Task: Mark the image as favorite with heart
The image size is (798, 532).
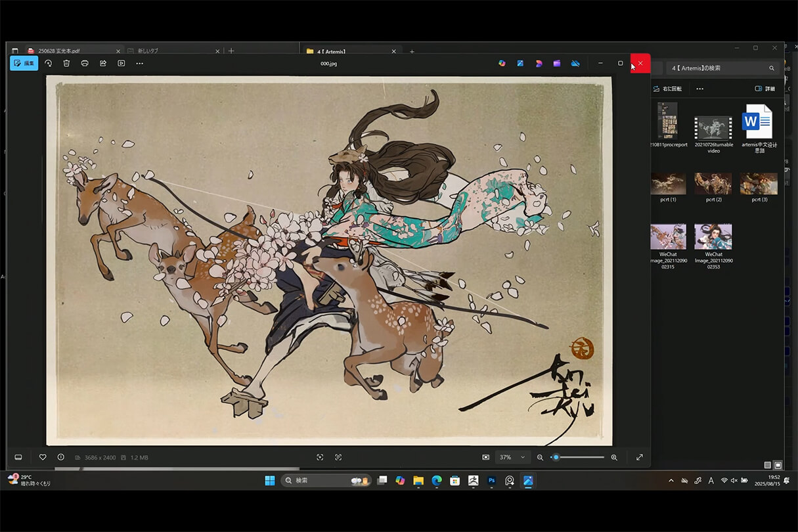Action: [x=43, y=457]
